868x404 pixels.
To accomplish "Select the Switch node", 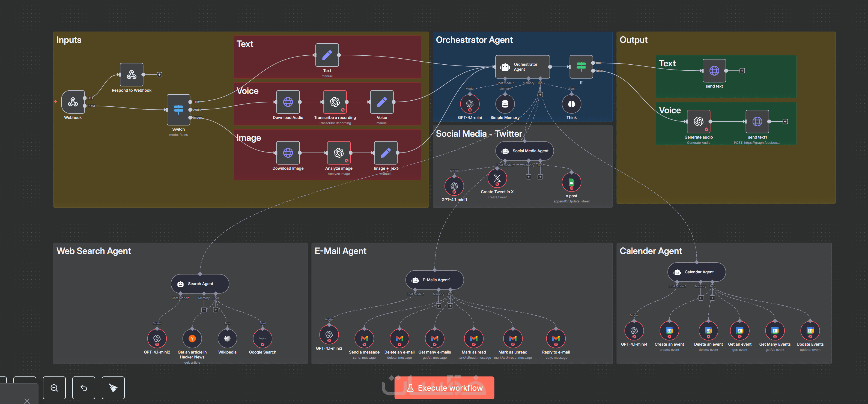I will click(x=178, y=109).
